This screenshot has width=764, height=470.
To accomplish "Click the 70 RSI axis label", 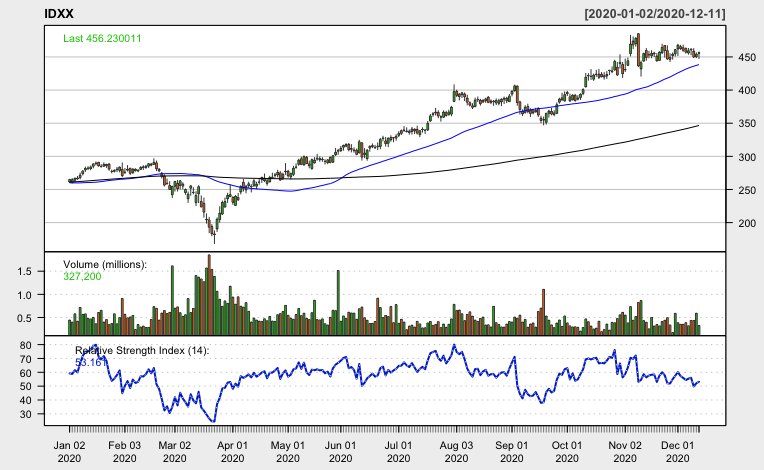I will pyautogui.click(x=25, y=359).
